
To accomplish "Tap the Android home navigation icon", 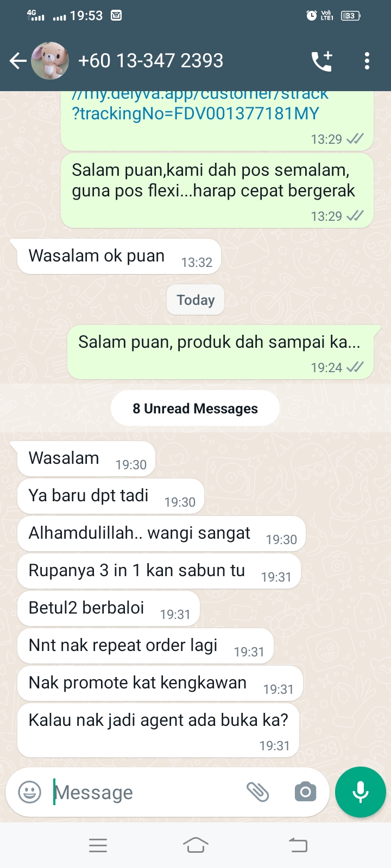I will pyautogui.click(x=195, y=845).
